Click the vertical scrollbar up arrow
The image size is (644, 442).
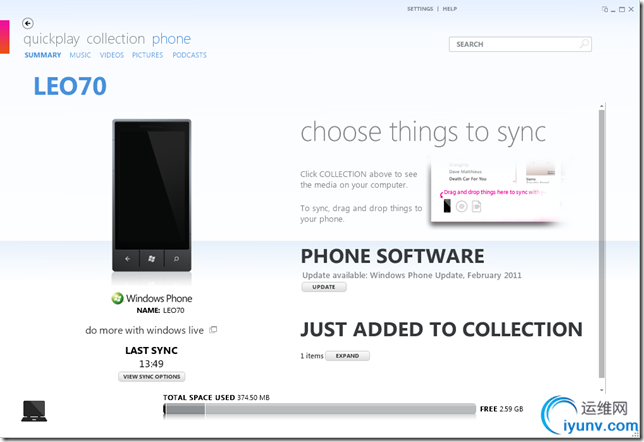click(602, 106)
